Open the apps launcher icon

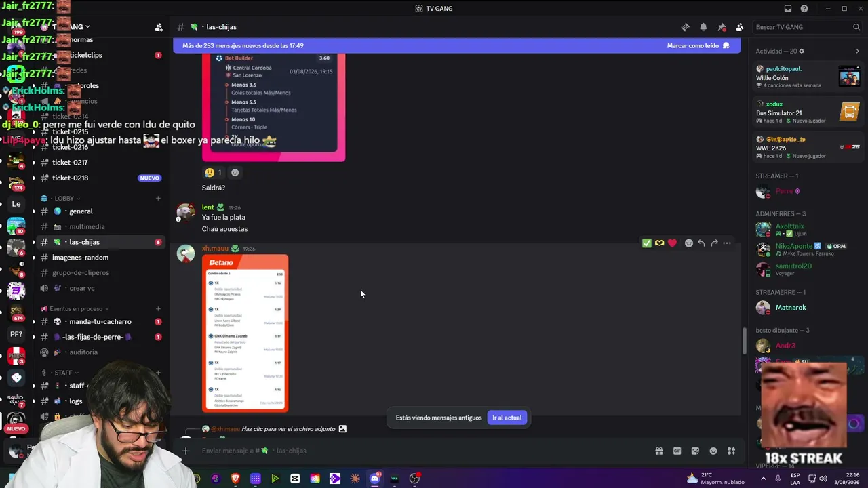point(731,451)
